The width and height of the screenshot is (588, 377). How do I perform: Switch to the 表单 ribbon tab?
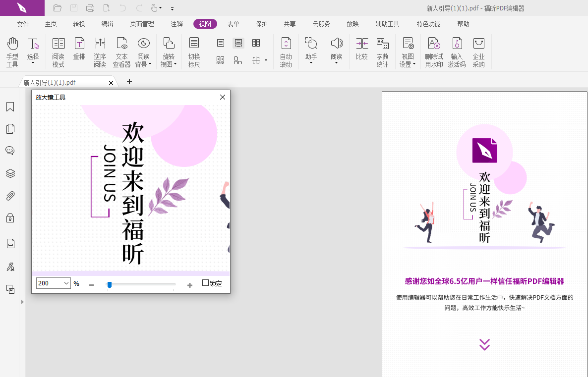tap(233, 23)
